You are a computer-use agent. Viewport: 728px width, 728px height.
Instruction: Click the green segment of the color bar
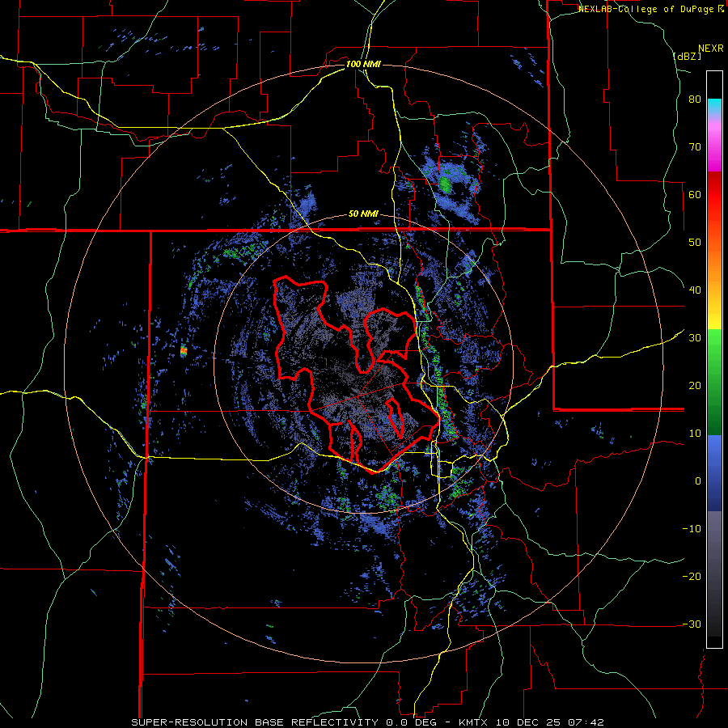point(714,382)
